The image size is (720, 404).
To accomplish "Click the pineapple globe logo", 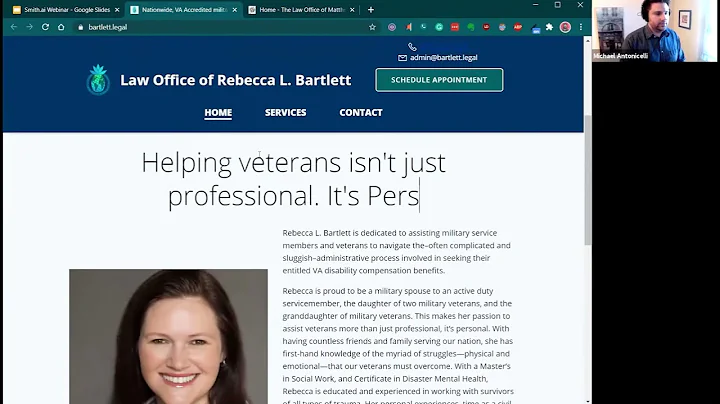I will 98,80.
